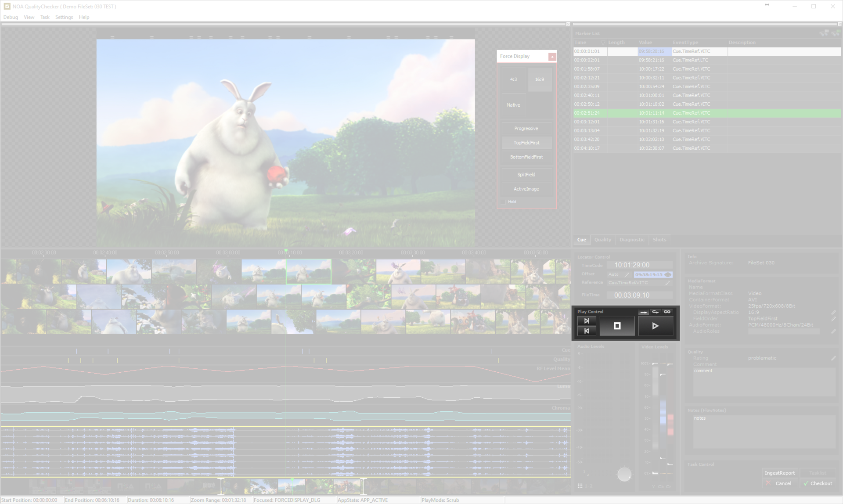Click the FlowNotes notes text box
843x504 pixels.
click(x=764, y=432)
